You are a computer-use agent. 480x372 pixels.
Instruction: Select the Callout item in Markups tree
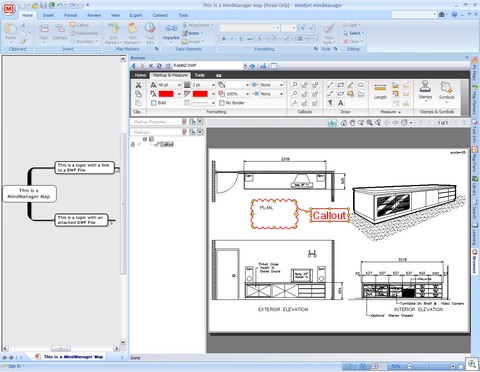(x=167, y=144)
